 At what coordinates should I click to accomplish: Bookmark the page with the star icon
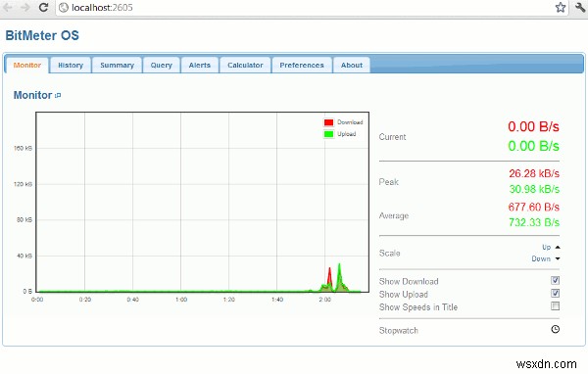point(561,7)
